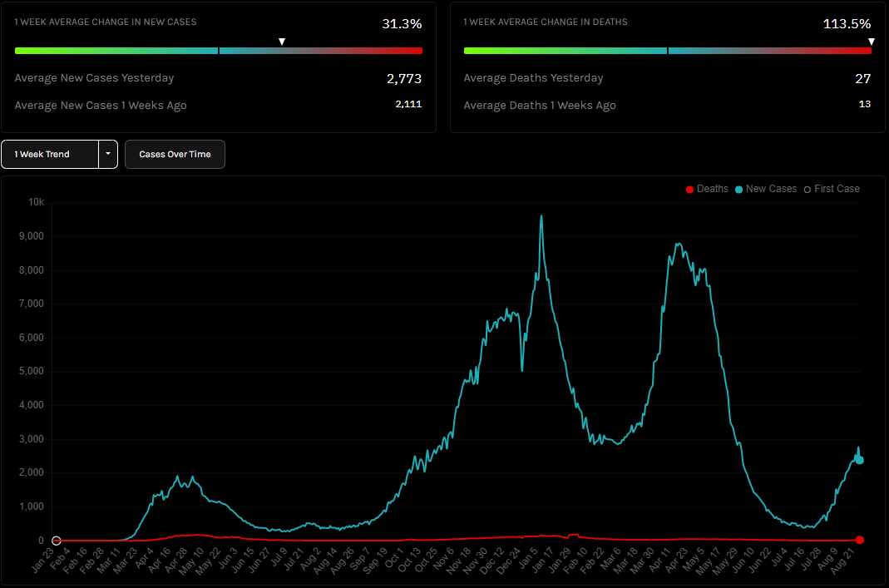Viewport: 889px width, 588px height.
Task: Toggle the Deaths series in chart legend
Action: pos(706,189)
